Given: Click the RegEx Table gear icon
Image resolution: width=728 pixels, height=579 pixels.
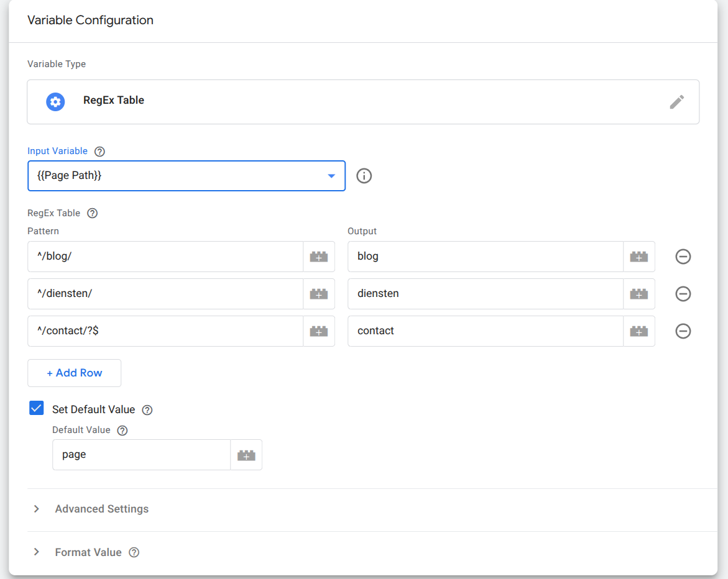Looking at the screenshot, I should (55, 102).
